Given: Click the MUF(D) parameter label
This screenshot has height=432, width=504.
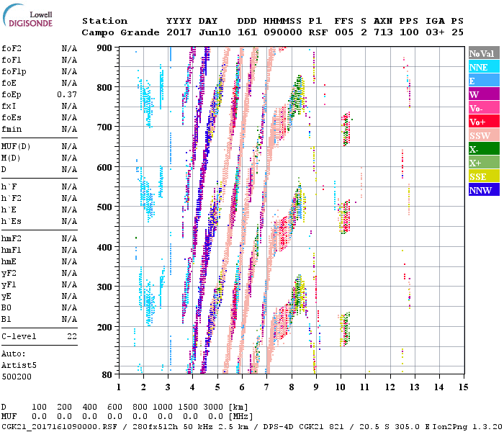Looking at the screenshot, I should [x=16, y=147].
